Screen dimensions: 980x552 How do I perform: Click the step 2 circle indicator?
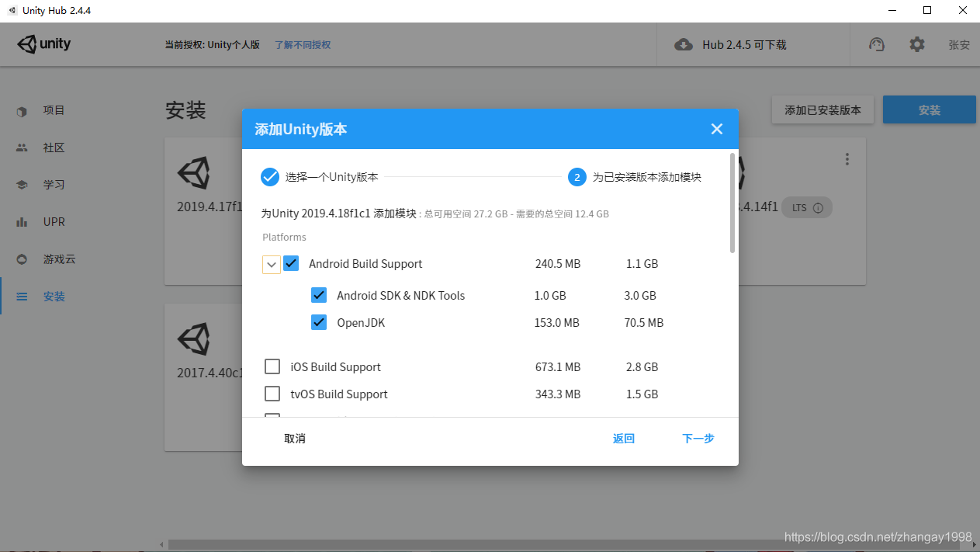point(577,177)
